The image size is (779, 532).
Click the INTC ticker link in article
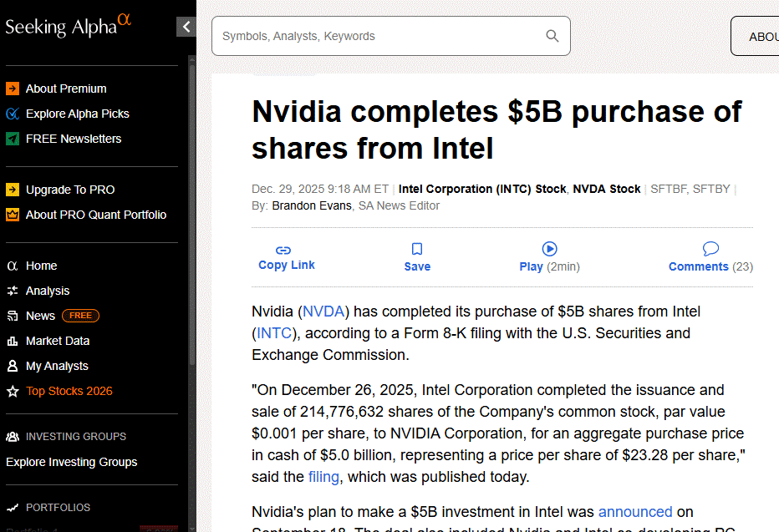click(x=274, y=333)
